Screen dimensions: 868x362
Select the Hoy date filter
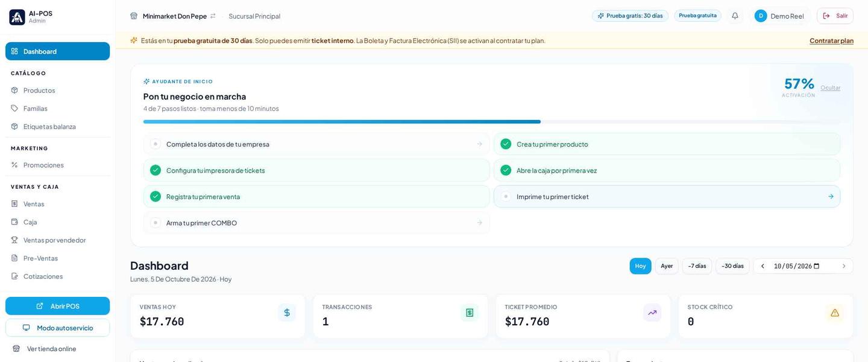tap(640, 266)
